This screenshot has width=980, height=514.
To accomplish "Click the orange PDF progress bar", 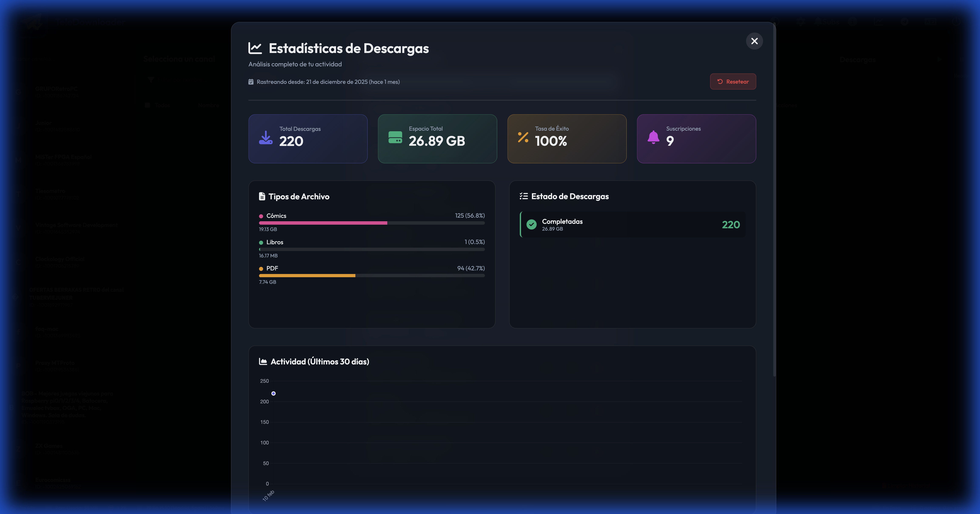I will [307, 276].
